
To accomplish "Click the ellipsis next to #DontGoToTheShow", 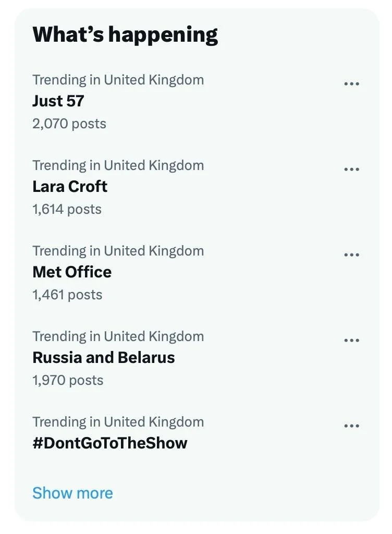I will click(352, 426).
